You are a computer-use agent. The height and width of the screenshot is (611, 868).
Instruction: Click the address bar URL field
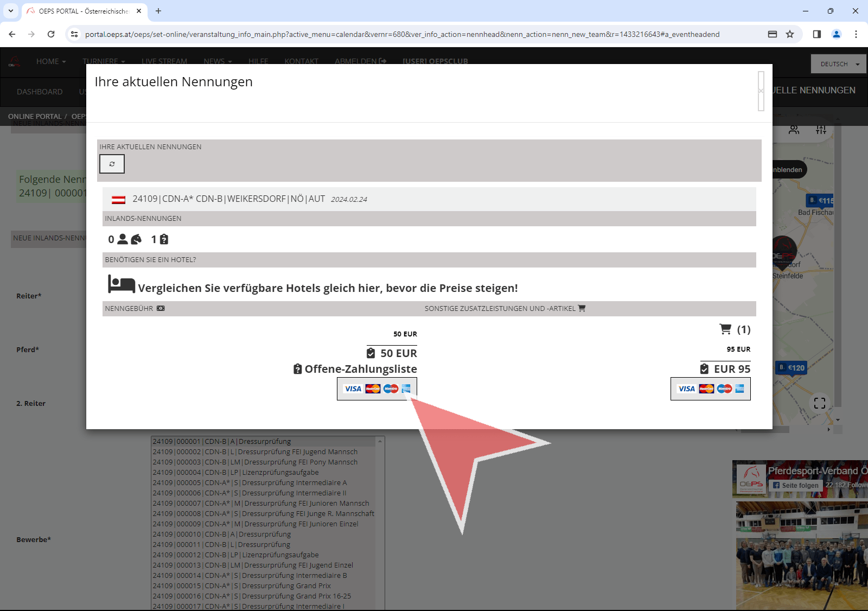pyautogui.click(x=401, y=34)
